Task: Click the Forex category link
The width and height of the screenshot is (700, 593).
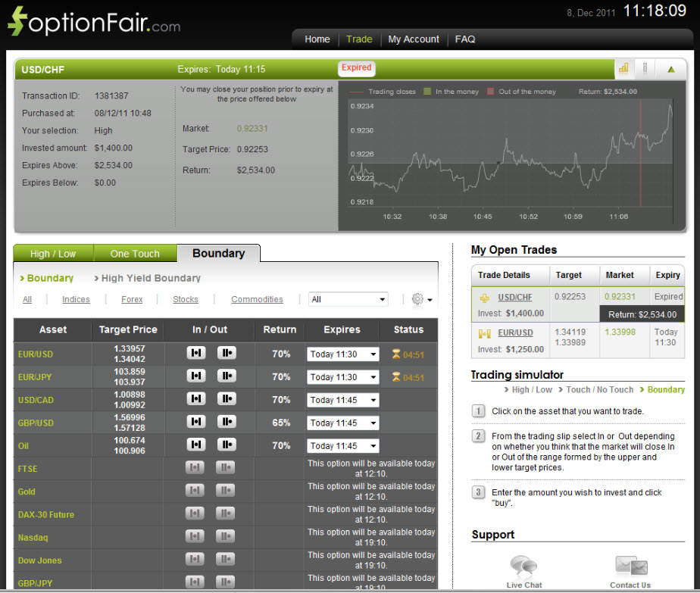Action: coord(131,299)
